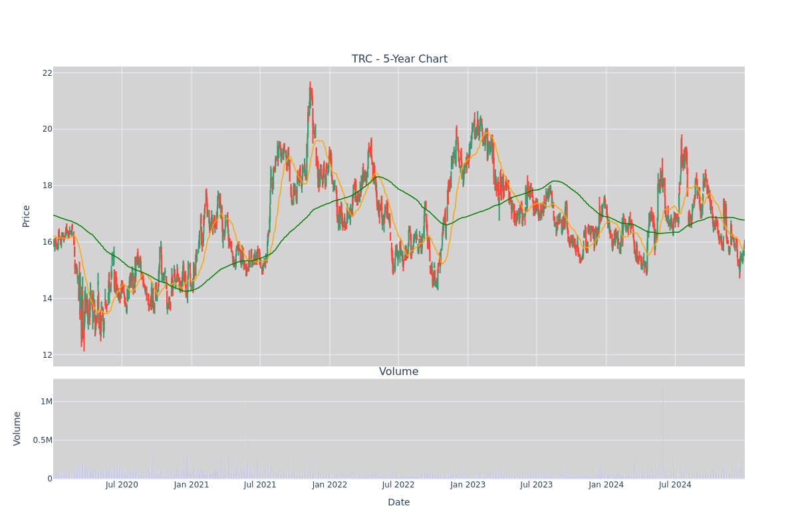Click the price axis tick '16'

47,242
